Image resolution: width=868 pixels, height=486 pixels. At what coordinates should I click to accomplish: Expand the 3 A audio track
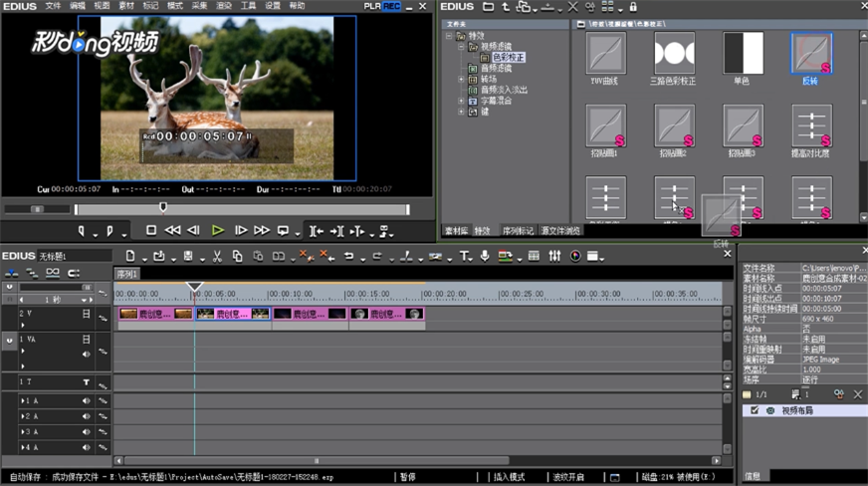click(23, 432)
